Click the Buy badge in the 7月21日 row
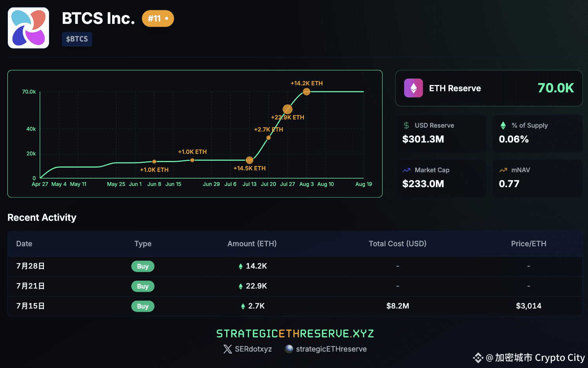The width and height of the screenshot is (588, 368). [143, 286]
